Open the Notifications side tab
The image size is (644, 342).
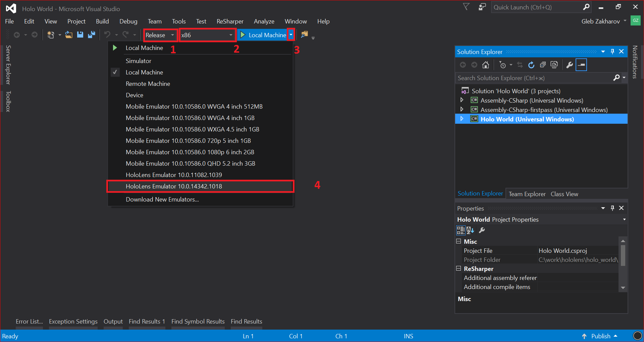pyautogui.click(x=635, y=62)
